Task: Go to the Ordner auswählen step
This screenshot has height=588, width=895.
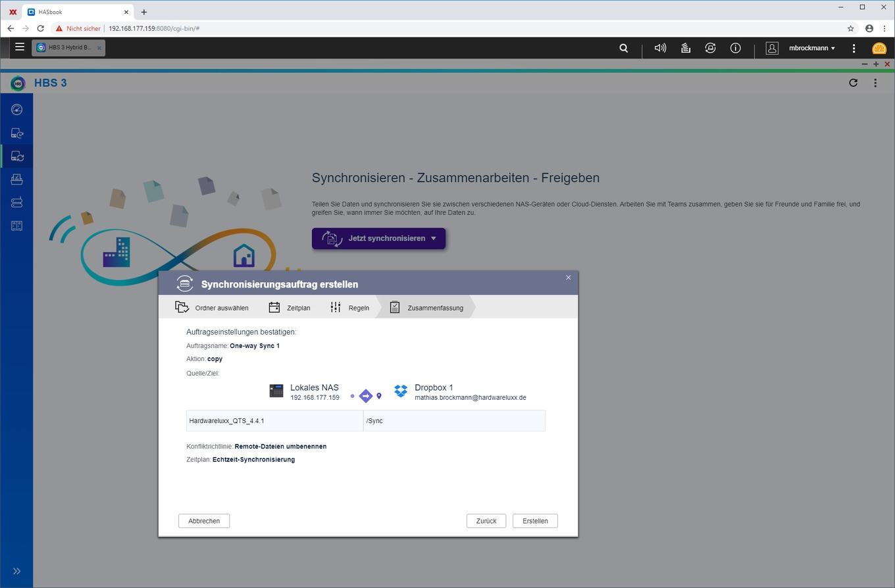Action: 212,307
